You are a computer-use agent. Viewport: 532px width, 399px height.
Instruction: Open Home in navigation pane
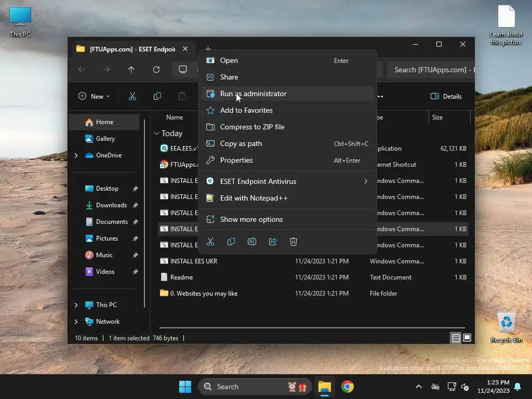click(104, 122)
